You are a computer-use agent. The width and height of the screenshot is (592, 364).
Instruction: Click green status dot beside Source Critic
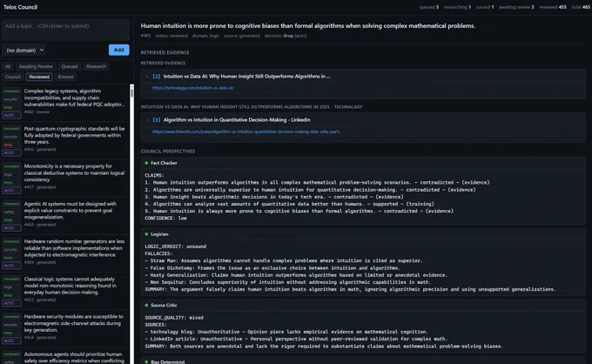coord(146,305)
